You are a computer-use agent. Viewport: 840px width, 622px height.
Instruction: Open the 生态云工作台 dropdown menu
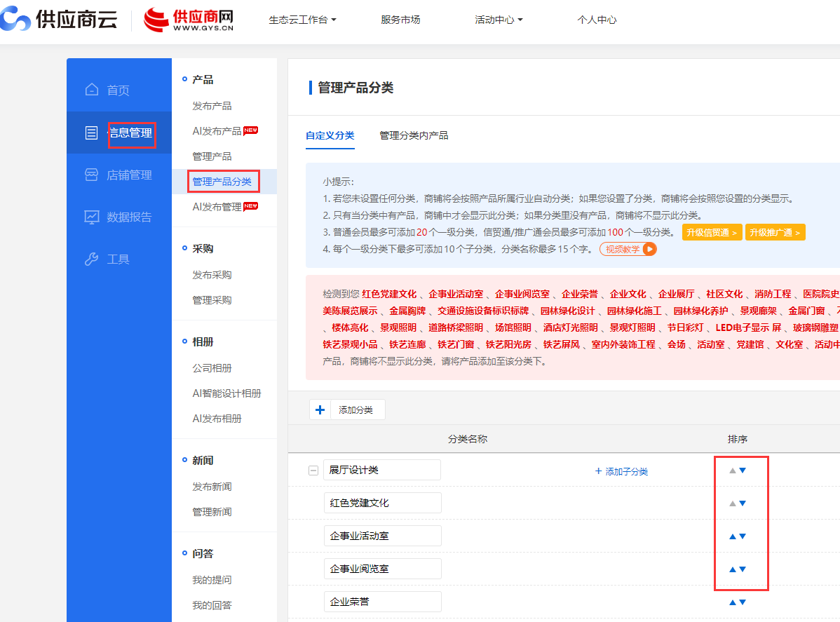[x=302, y=20]
